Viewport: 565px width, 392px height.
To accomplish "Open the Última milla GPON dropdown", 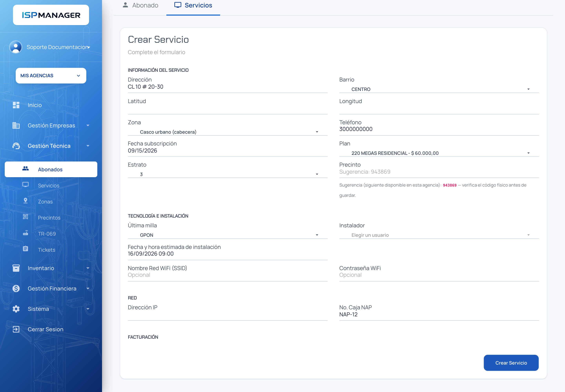I will [x=228, y=235].
